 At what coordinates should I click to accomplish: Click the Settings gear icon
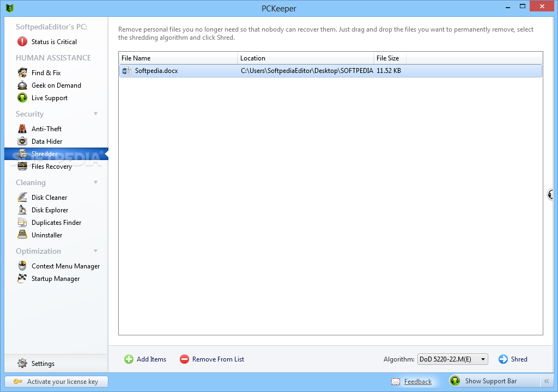22,363
